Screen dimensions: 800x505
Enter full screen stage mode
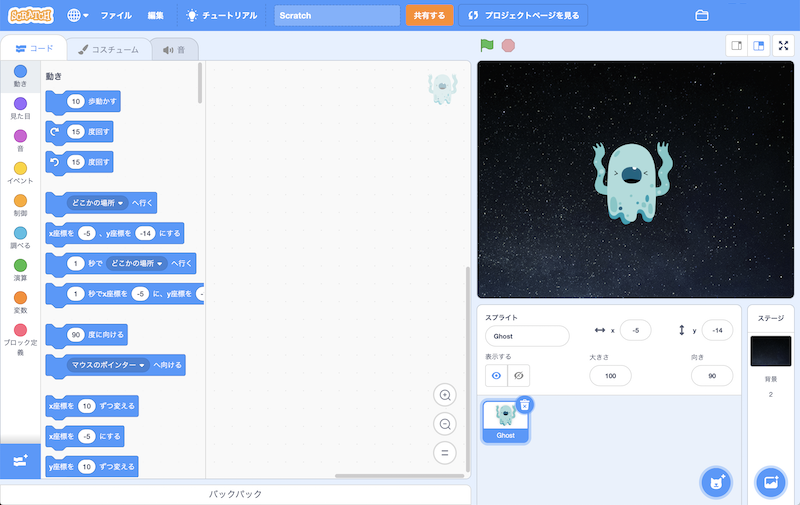tap(783, 46)
